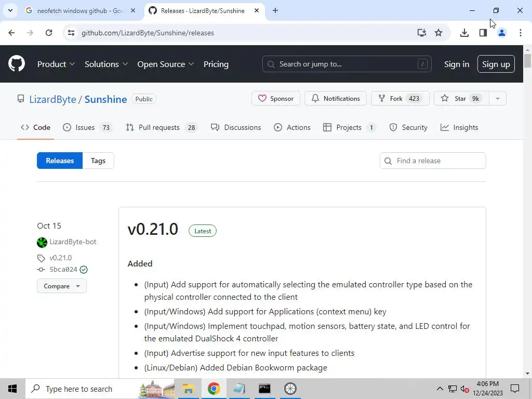Viewport: 532px width, 399px height.
Task: Open Chrome profile avatar
Action: [x=501, y=33]
